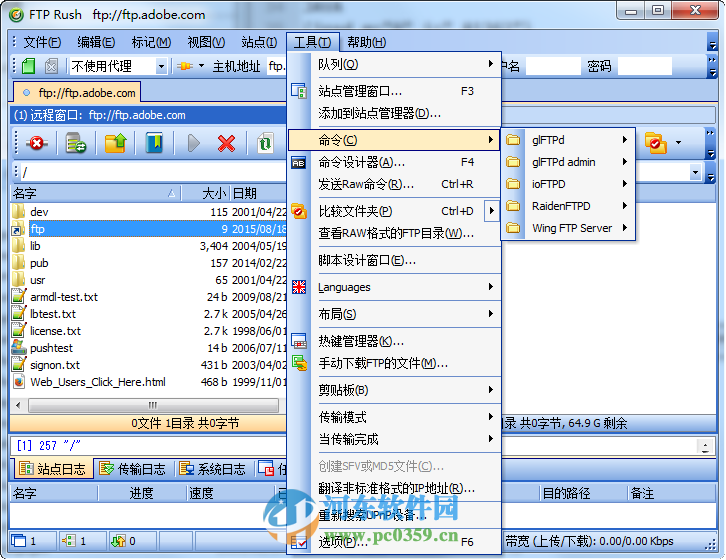Image resolution: width=726 pixels, height=560 pixels.
Task: Switch to system log tab
Action: pyautogui.click(x=213, y=469)
